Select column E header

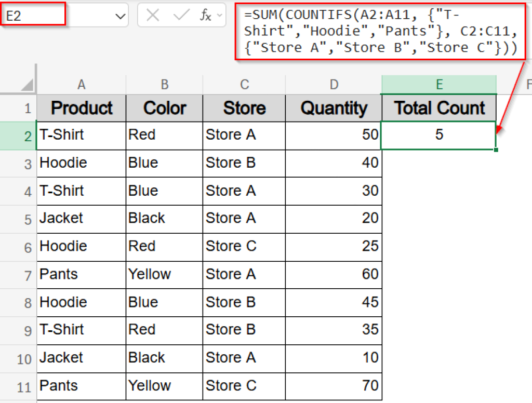pos(439,83)
